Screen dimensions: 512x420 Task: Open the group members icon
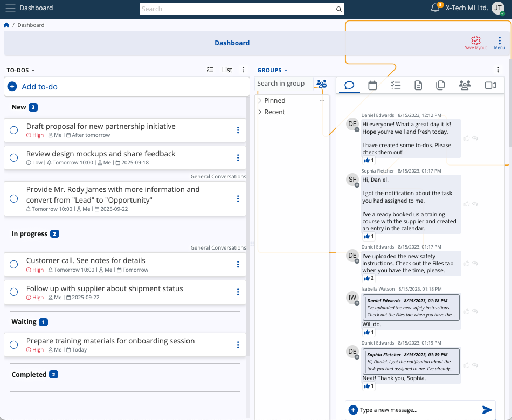tap(465, 86)
